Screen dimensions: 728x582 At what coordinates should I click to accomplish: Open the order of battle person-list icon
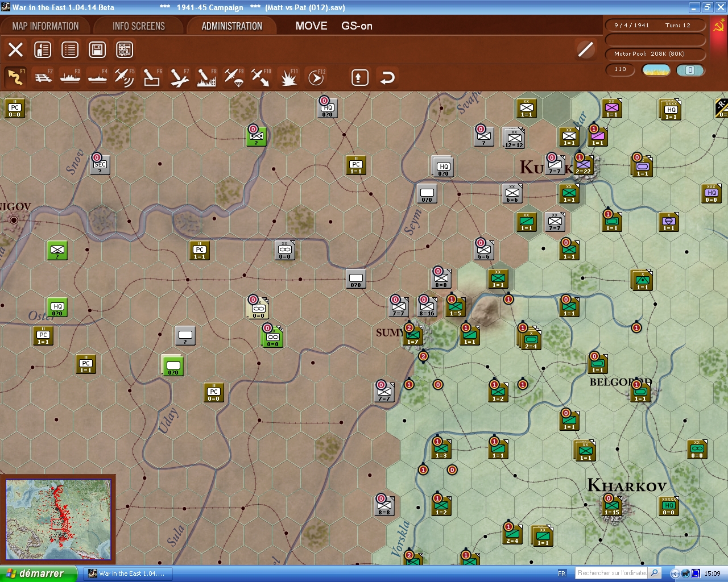(x=43, y=49)
